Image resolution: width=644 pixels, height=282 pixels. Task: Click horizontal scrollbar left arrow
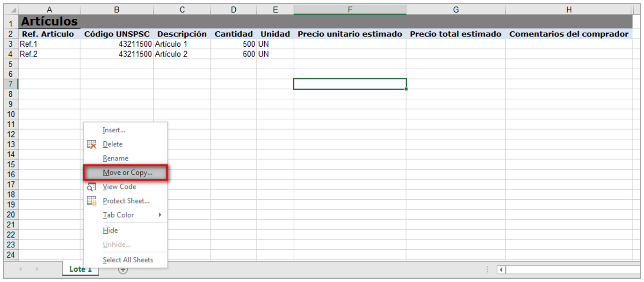tap(501, 269)
